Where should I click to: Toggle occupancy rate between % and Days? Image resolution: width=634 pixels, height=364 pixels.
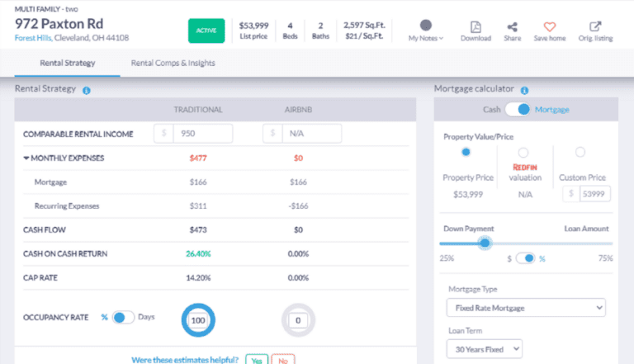coord(123,317)
